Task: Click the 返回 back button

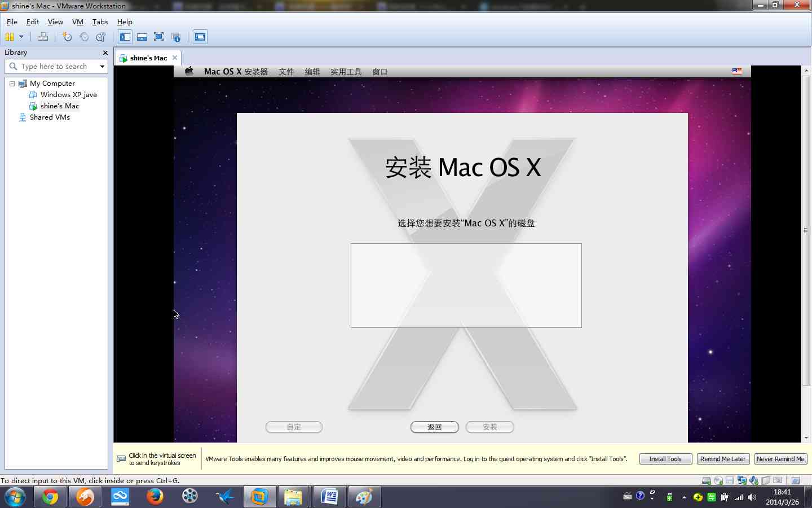Action: coord(435,427)
